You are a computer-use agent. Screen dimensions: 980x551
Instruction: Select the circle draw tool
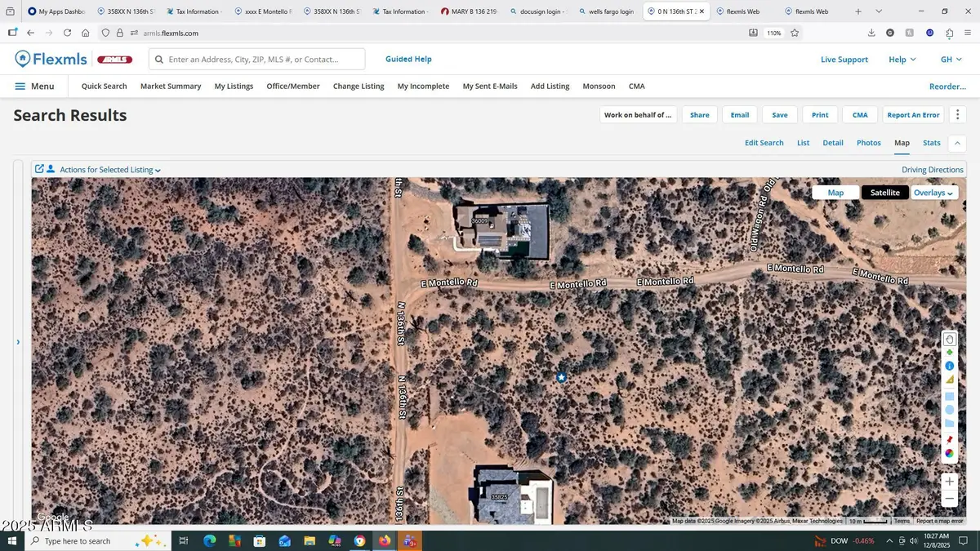pyautogui.click(x=949, y=410)
